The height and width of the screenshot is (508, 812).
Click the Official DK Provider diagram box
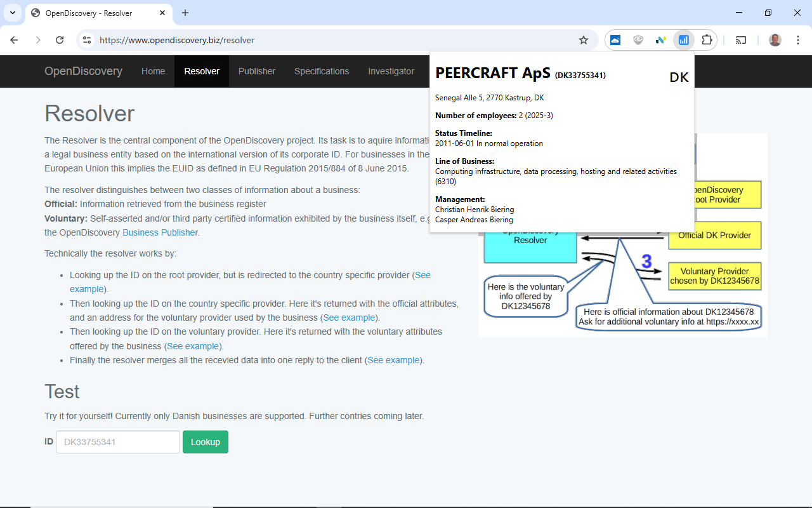(x=714, y=235)
